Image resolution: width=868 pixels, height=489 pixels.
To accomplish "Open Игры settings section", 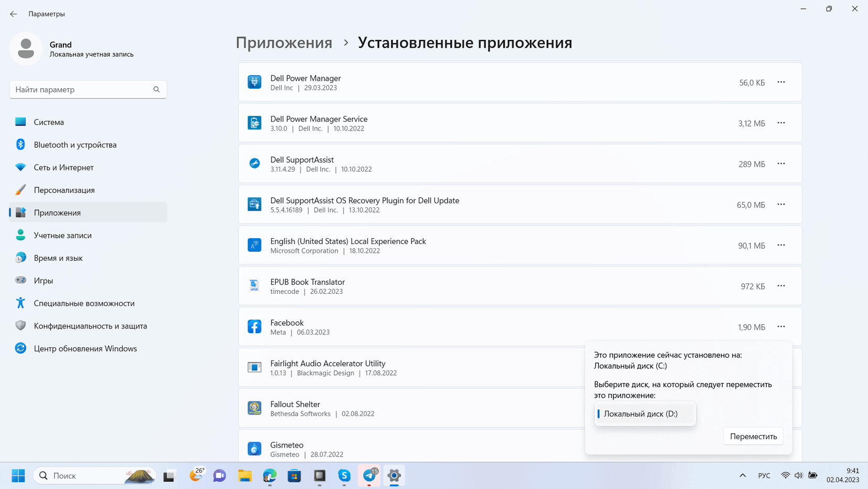I will 88,281.
